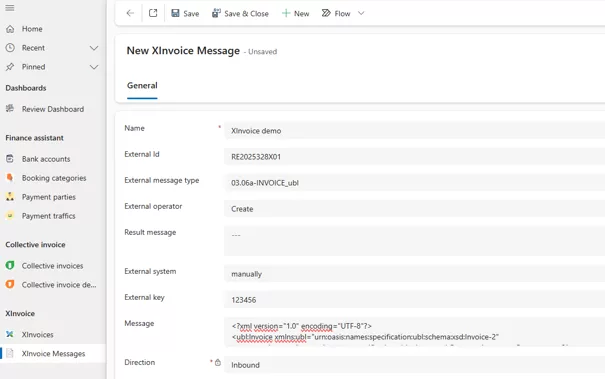
Task: Open the Direction Inbound dropdown
Action: point(414,365)
